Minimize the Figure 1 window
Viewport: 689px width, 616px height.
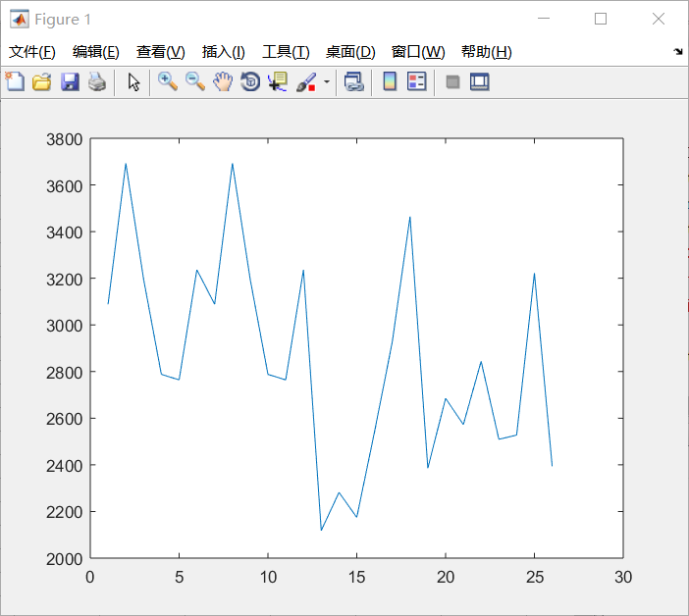[x=544, y=19]
